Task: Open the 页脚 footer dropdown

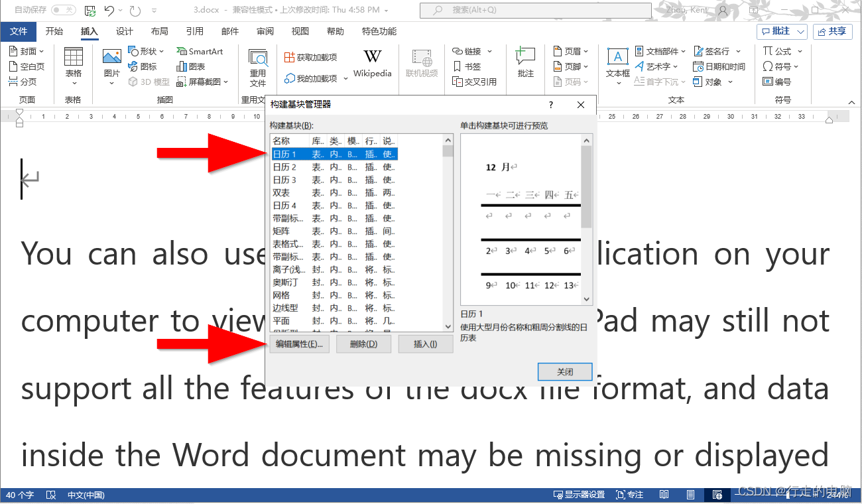Action: tap(571, 66)
